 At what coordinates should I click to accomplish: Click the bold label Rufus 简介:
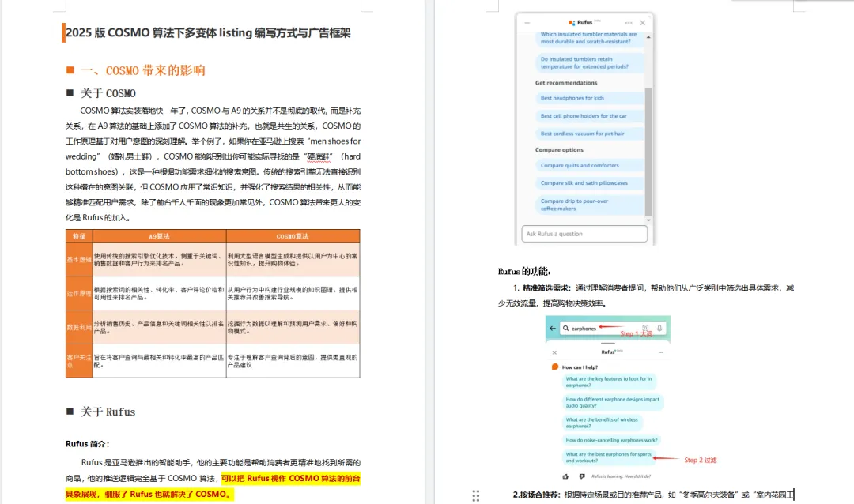(87, 444)
